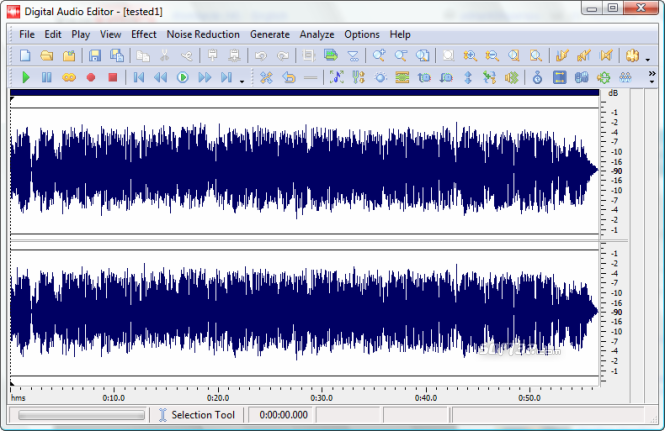This screenshot has height=431, width=665.
Task: Create a new file with the blank page icon
Action: pyautogui.click(x=25, y=56)
